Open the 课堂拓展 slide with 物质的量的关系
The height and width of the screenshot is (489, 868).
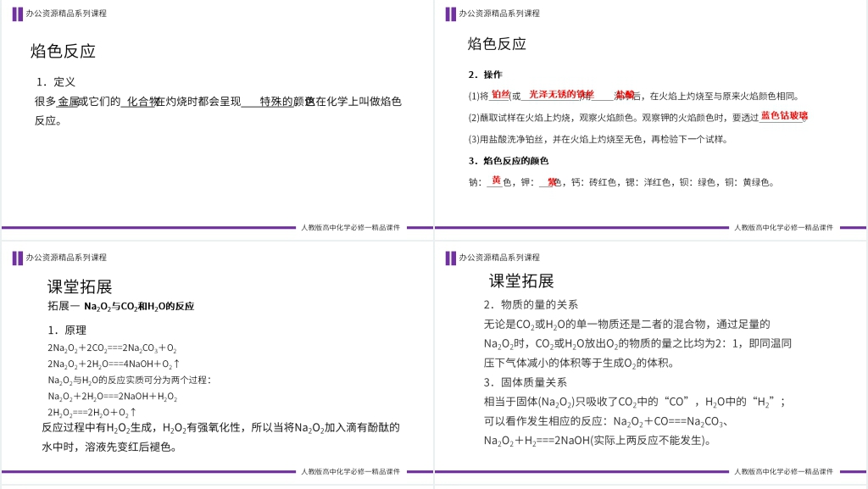(650, 363)
